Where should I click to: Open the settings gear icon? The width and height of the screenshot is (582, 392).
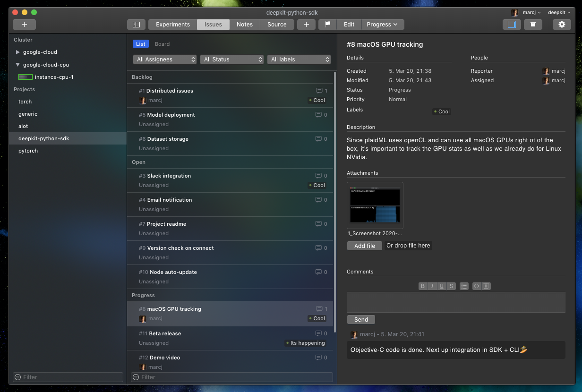pos(561,24)
